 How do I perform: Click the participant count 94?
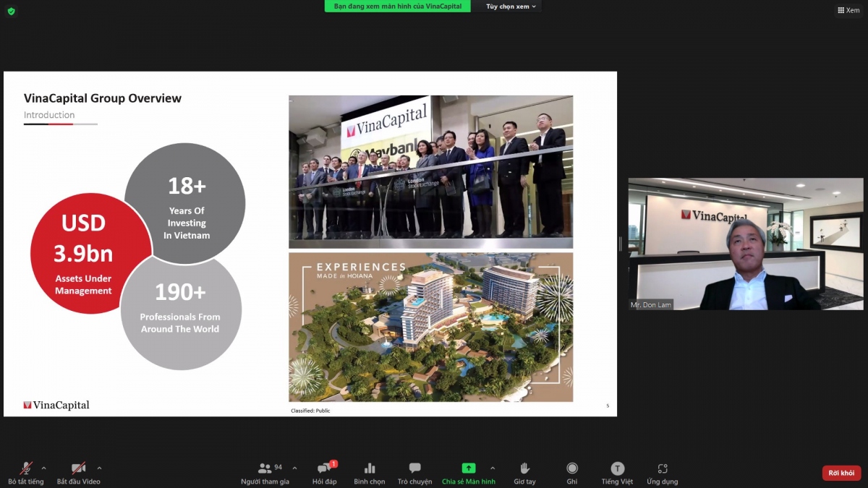(x=278, y=467)
